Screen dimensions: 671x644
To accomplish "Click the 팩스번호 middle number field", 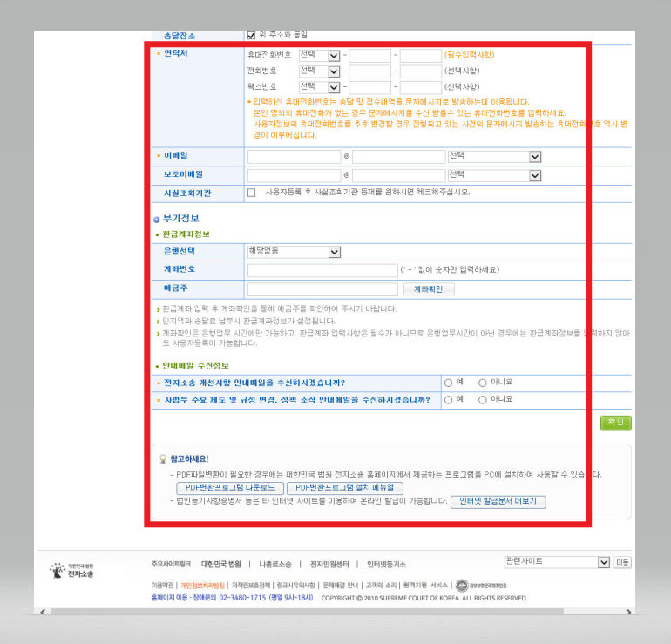I will (x=369, y=87).
